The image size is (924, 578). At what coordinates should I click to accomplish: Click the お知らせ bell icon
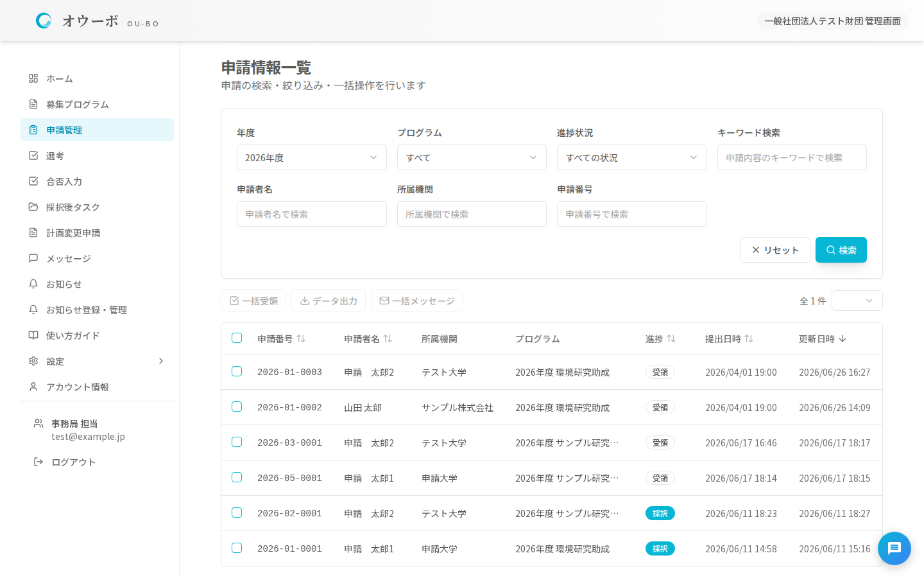point(33,284)
